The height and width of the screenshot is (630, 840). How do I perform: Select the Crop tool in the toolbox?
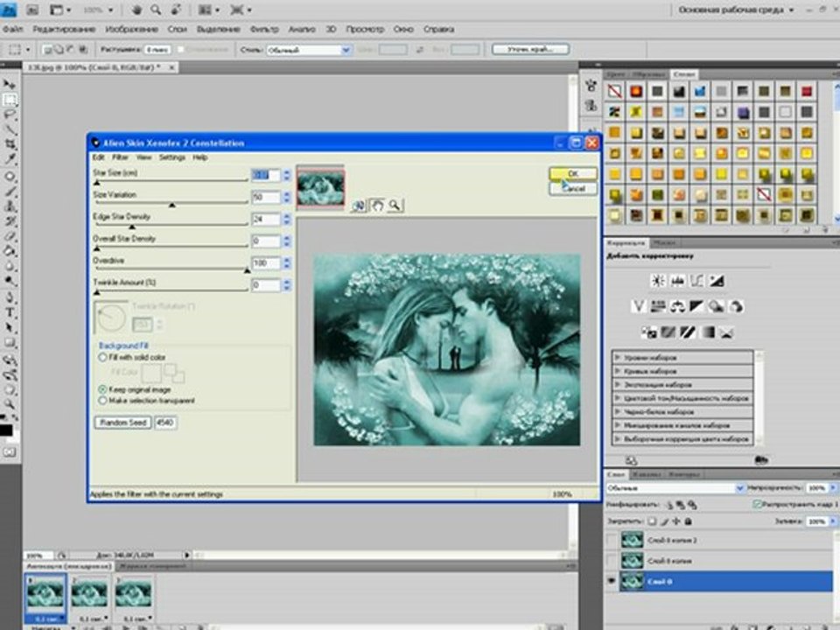10,144
